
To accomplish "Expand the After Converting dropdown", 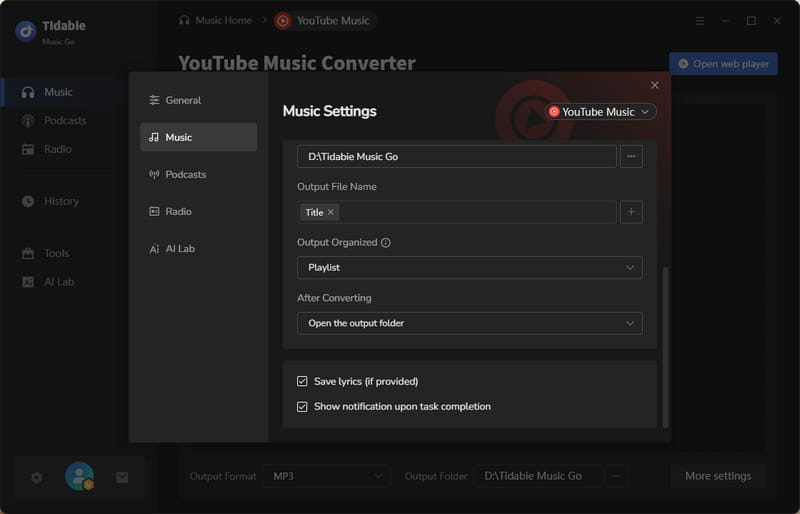I will [x=469, y=323].
